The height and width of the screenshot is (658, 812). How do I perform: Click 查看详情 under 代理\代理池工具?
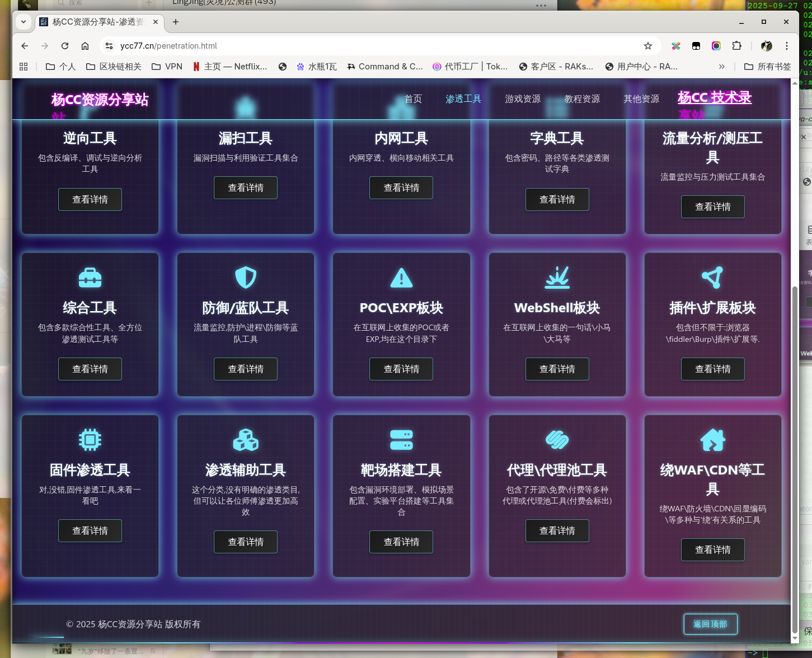(x=557, y=531)
